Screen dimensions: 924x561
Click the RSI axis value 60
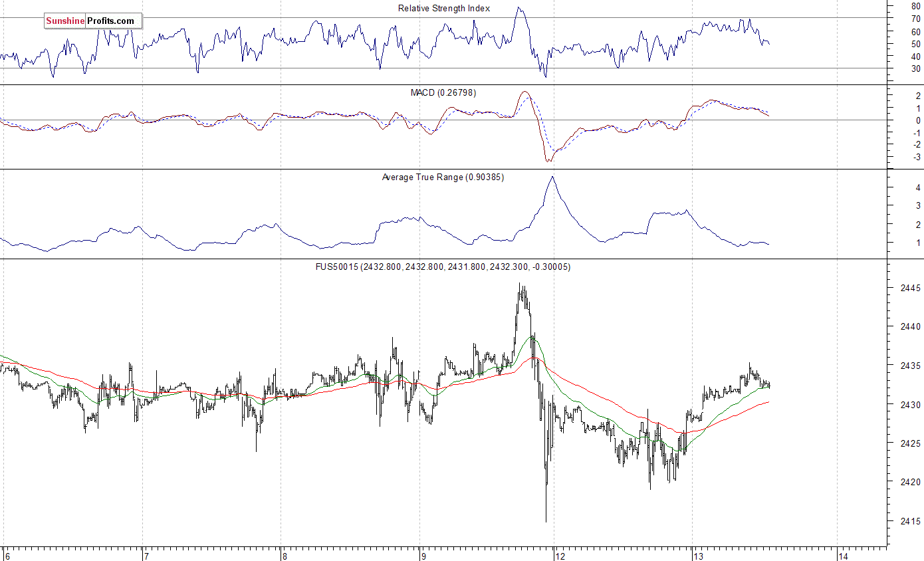[916, 31]
